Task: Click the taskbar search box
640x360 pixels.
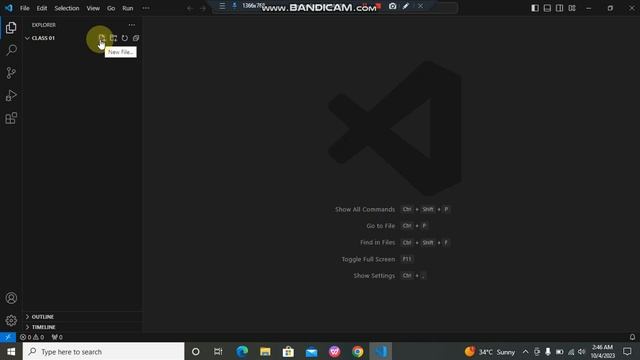Action: (x=104, y=351)
